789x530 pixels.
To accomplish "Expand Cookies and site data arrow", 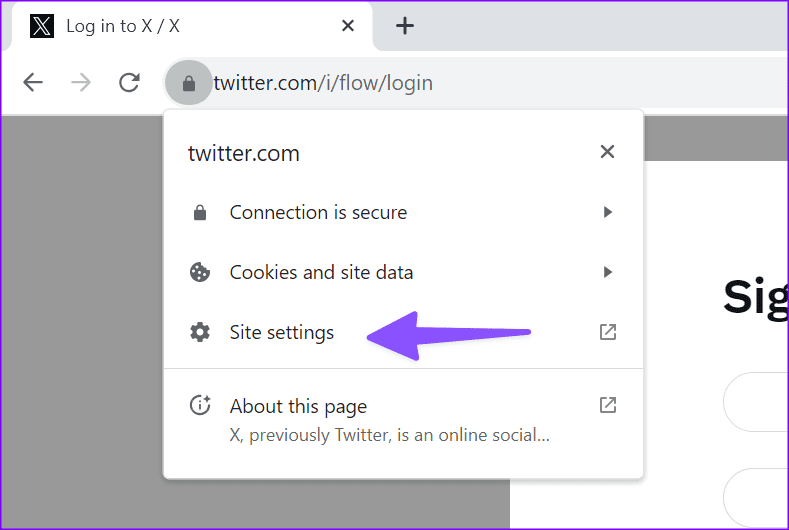I will (607, 272).
